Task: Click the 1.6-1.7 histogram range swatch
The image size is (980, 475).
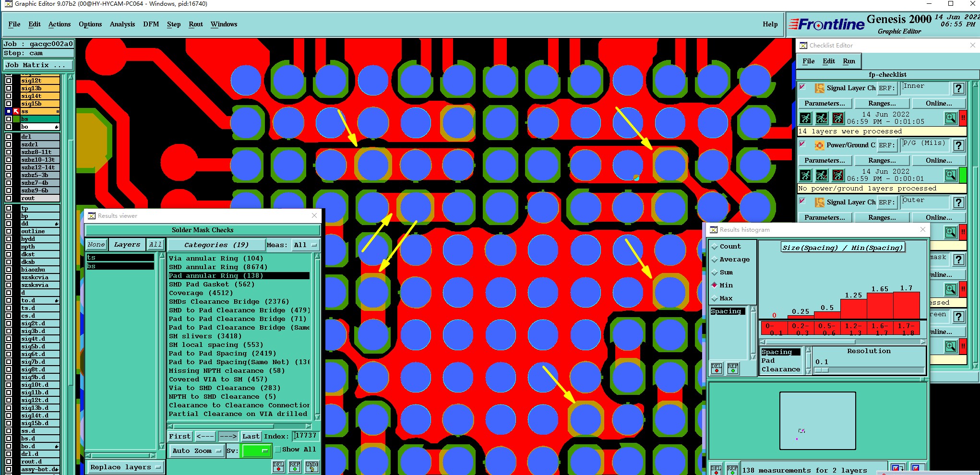Action: point(880,329)
